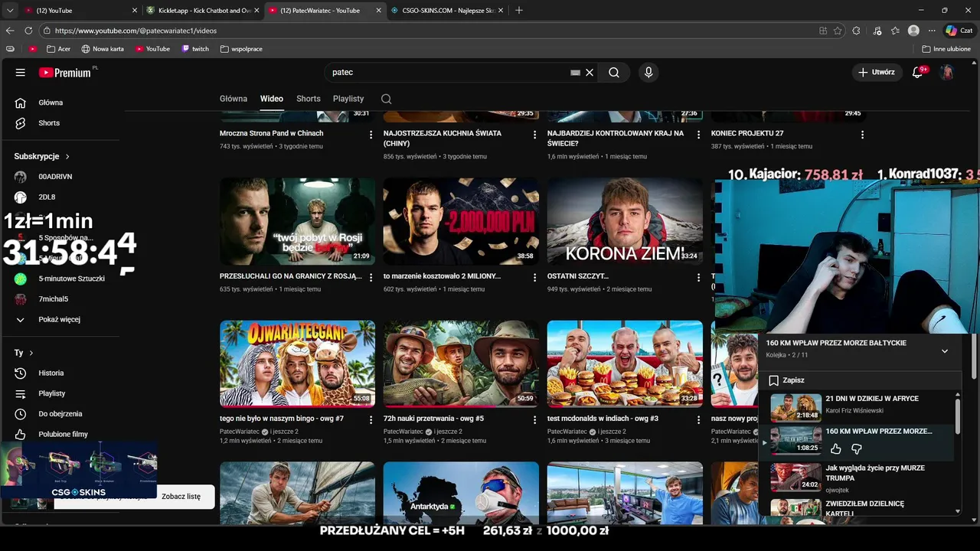
Task: Expand the Subskrypcje section arrow
Action: coord(67,156)
